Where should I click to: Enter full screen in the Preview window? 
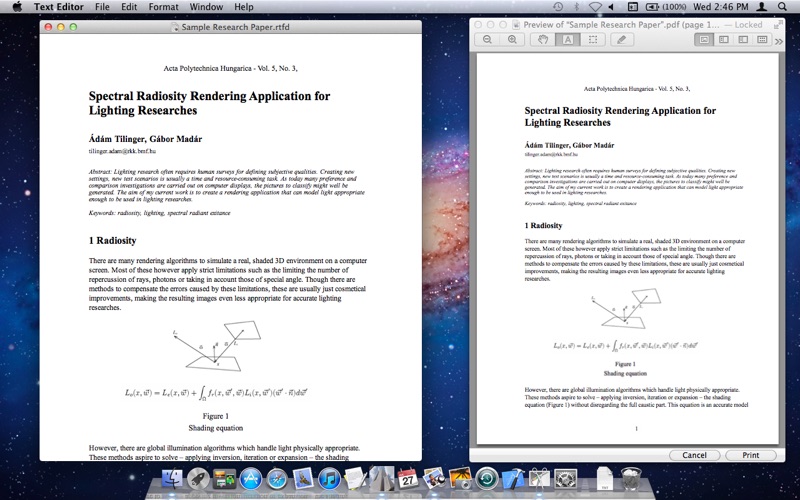coord(778,24)
